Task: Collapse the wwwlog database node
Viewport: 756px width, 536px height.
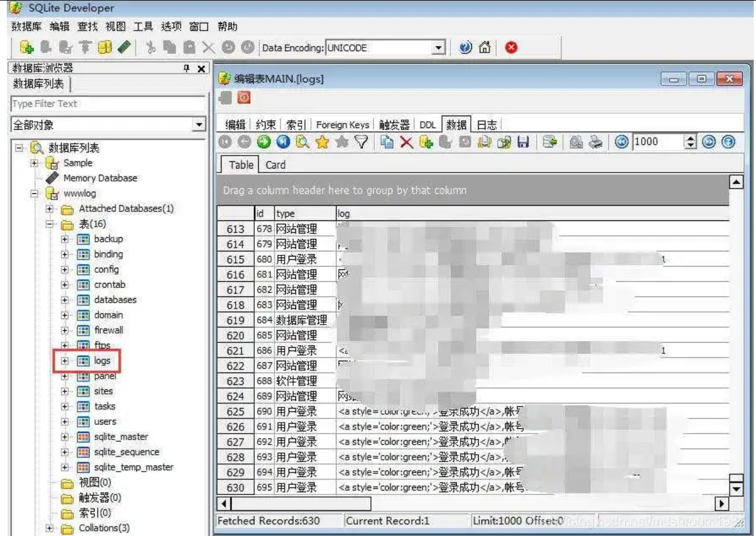Action: point(34,193)
